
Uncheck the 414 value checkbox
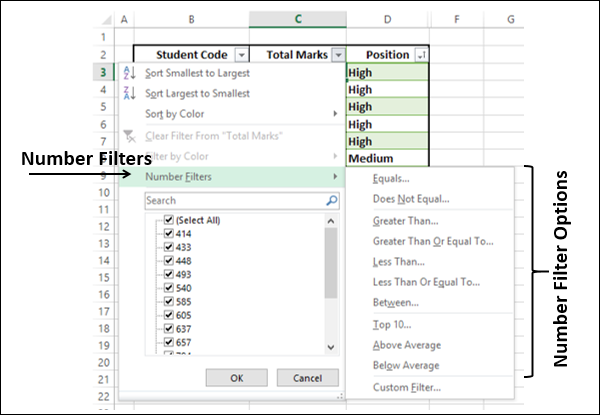point(168,234)
